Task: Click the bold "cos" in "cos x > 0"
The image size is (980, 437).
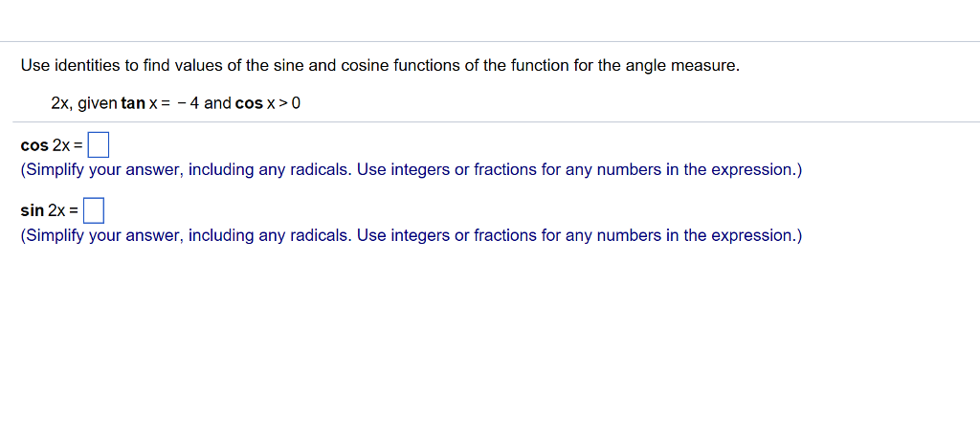Action: coord(250,103)
